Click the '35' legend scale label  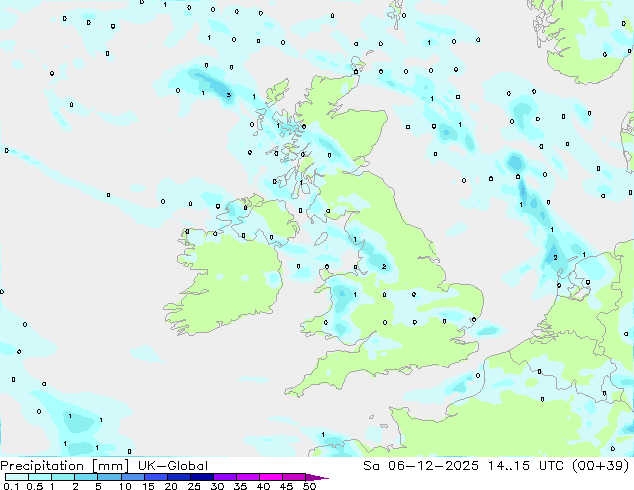pyautogui.click(x=240, y=486)
